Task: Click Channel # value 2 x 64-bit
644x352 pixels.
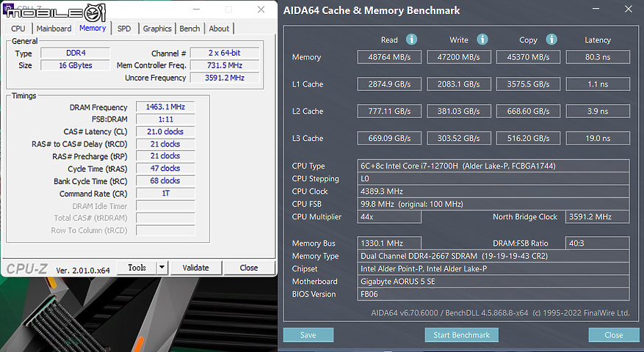Action: coord(225,53)
